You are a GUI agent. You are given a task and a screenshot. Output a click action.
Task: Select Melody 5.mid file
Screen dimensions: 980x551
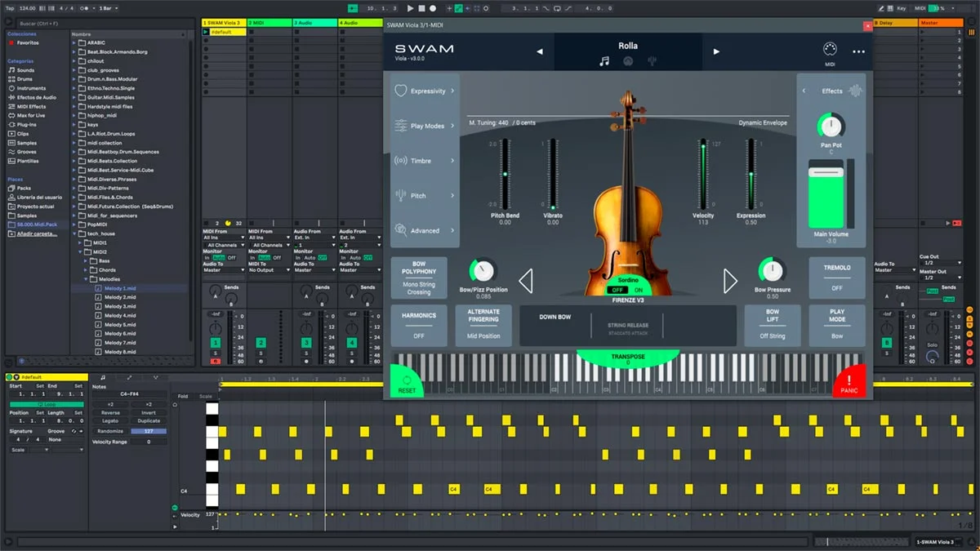[119, 324]
